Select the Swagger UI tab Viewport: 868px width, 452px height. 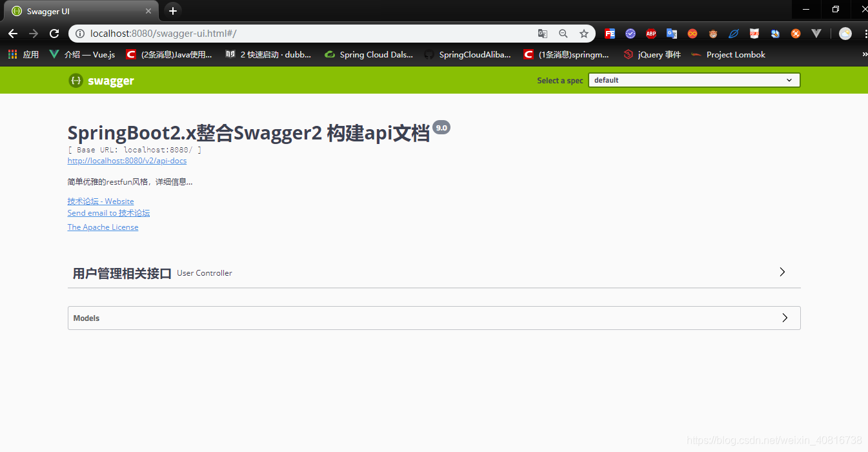point(81,12)
